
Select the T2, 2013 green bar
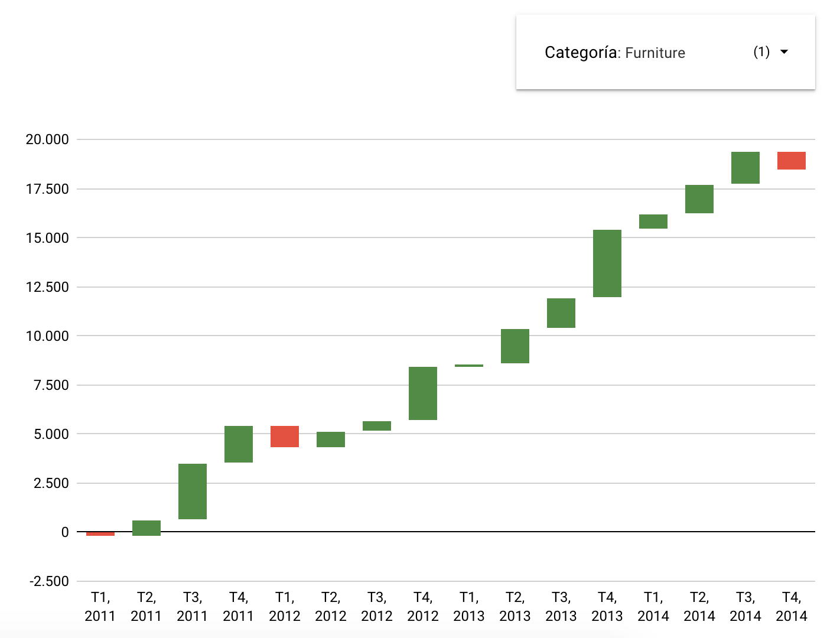pyautogui.click(x=515, y=346)
